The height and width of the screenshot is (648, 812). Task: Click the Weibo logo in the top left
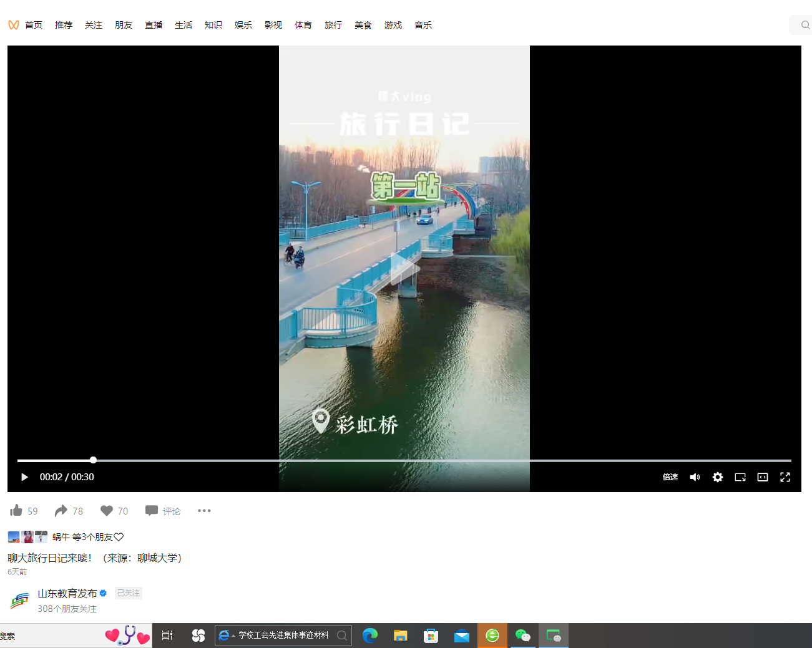pyautogui.click(x=12, y=24)
